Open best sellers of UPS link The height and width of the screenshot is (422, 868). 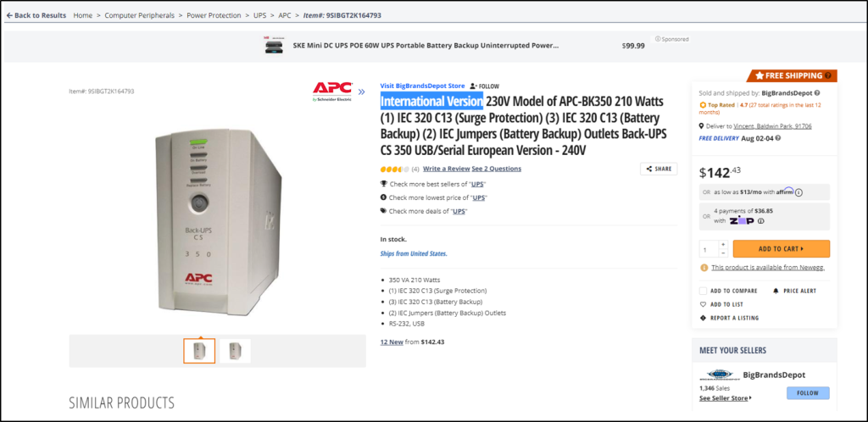(x=477, y=184)
